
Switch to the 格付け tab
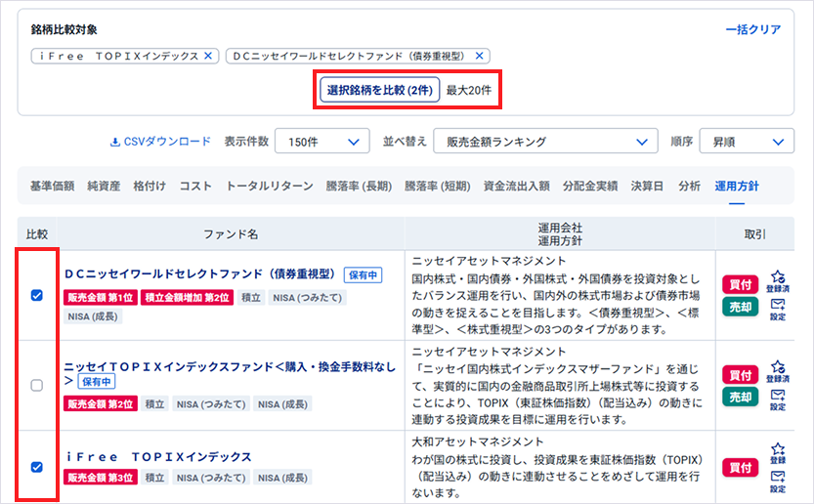[x=150, y=186]
